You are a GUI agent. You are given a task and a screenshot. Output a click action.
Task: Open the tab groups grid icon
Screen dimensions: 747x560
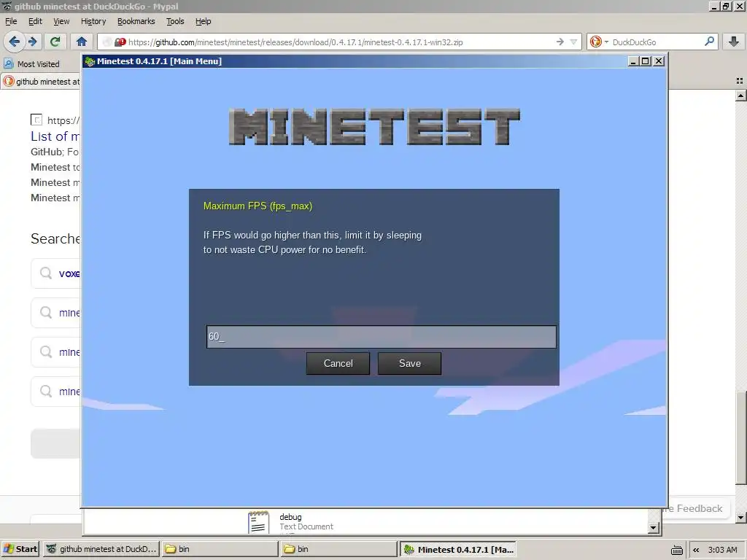point(740,82)
